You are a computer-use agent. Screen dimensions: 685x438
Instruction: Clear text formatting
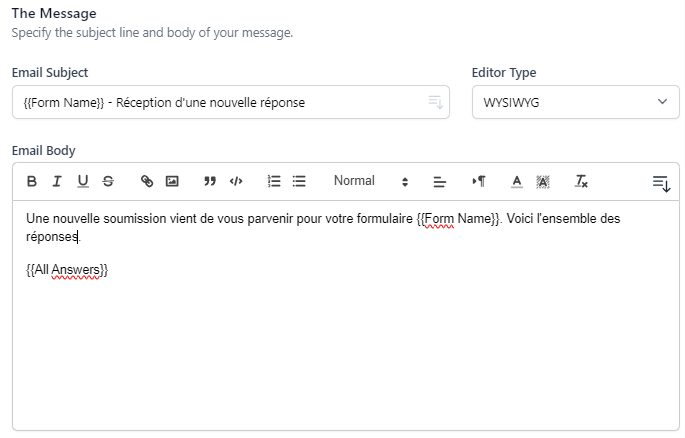(x=581, y=181)
